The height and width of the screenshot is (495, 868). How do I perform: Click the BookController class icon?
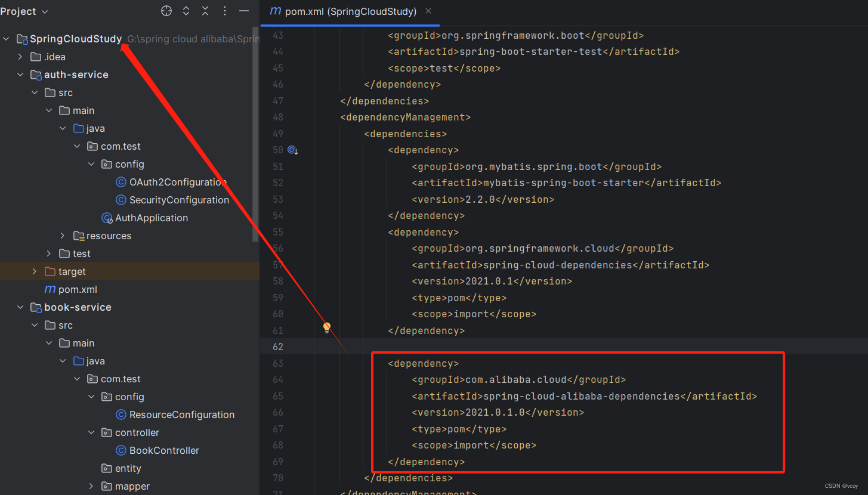coord(121,450)
